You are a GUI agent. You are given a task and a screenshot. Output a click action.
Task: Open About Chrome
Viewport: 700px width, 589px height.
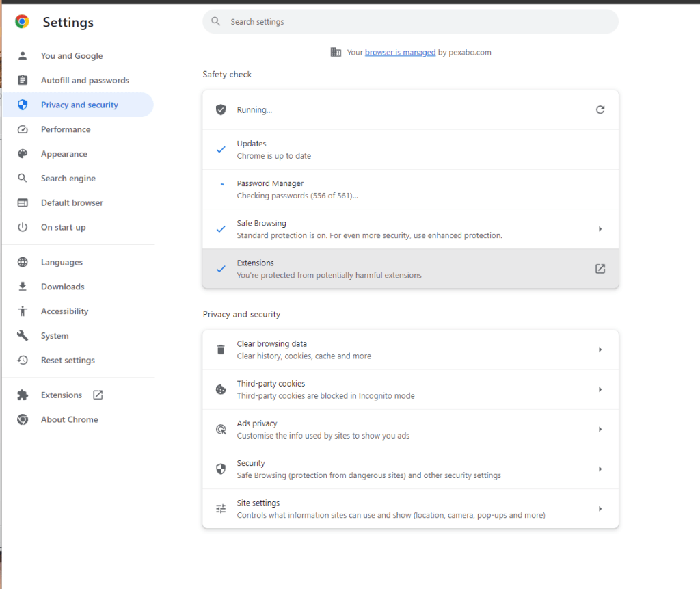(78, 419)
